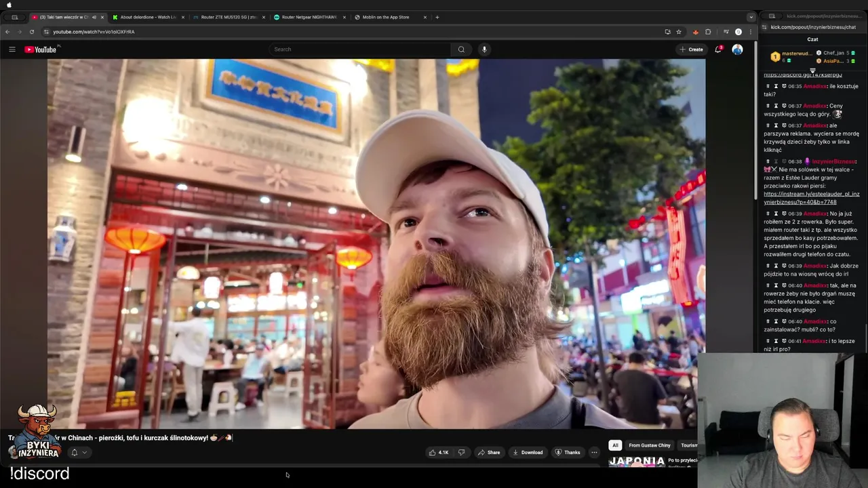Screen dimensions: 868x488
Task: Click the magnifier search button
Action: point(461,49)
